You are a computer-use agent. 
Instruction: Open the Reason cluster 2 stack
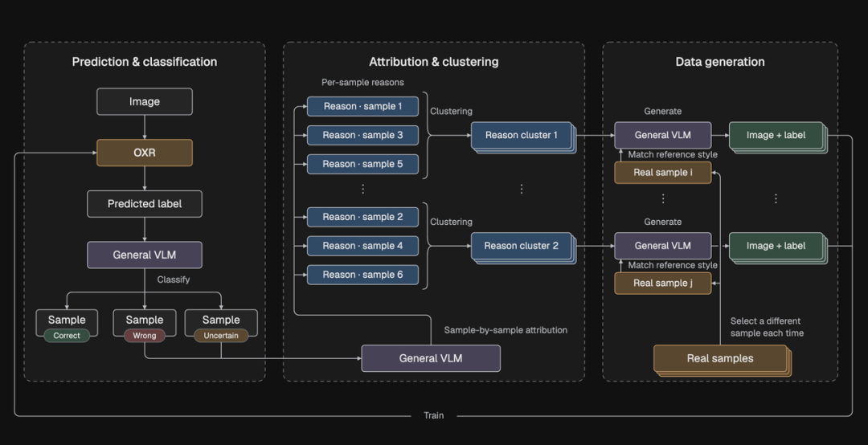523,247
